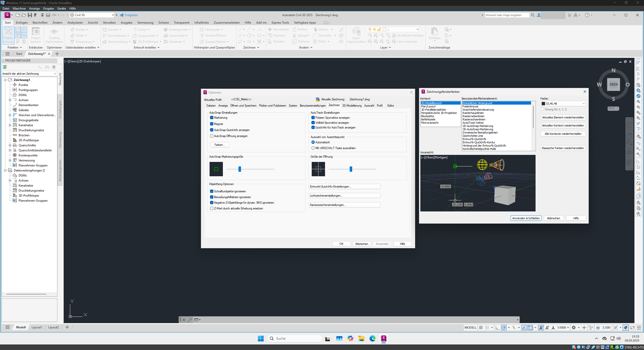Open the Autodesk App Store cart icon

click(569, 15)
